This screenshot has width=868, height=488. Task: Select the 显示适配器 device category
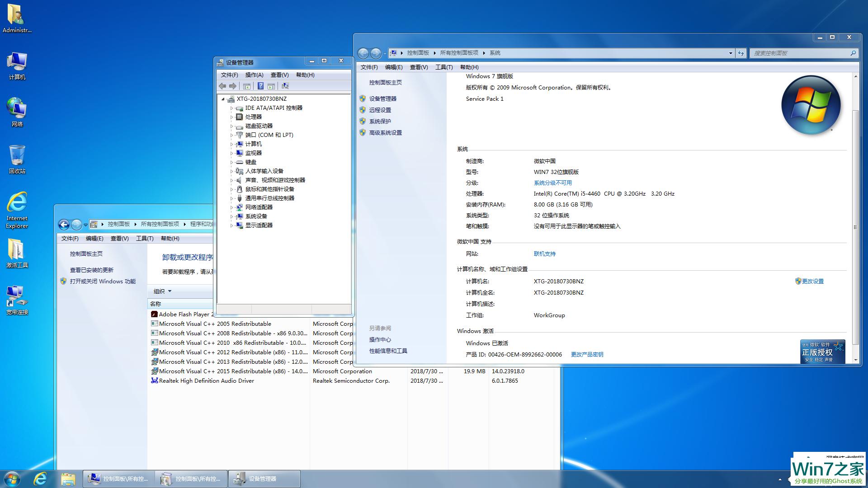[259, 225]
